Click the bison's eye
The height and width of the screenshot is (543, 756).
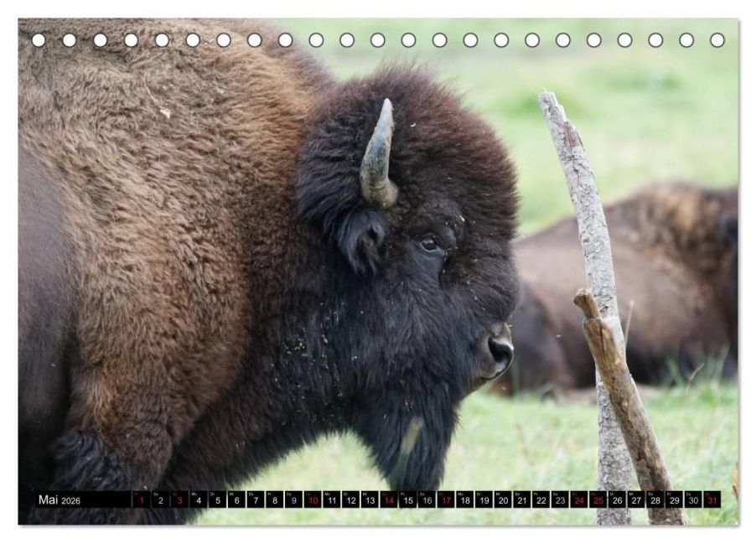click(428, 243)
